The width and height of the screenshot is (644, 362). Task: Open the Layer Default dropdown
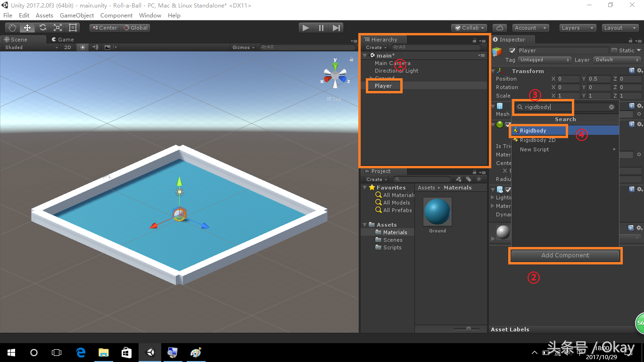(x=617, y=60)
